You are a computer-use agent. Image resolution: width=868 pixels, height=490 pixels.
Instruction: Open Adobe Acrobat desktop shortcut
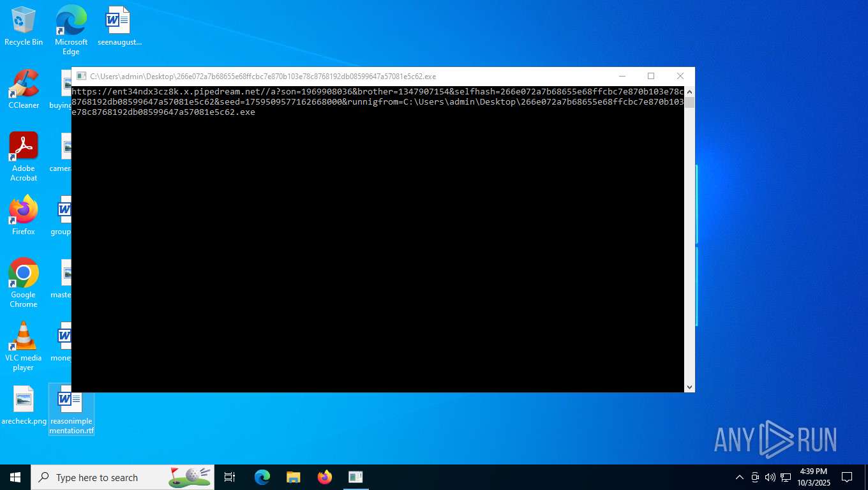pyautogui.click(x=24, y=157)
